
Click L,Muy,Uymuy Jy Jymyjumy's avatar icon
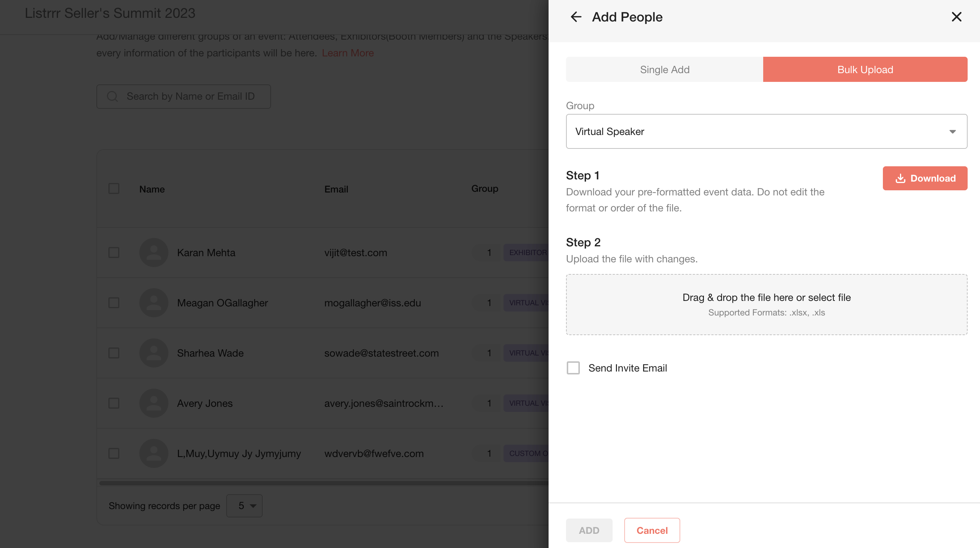(x=154, y=453)
